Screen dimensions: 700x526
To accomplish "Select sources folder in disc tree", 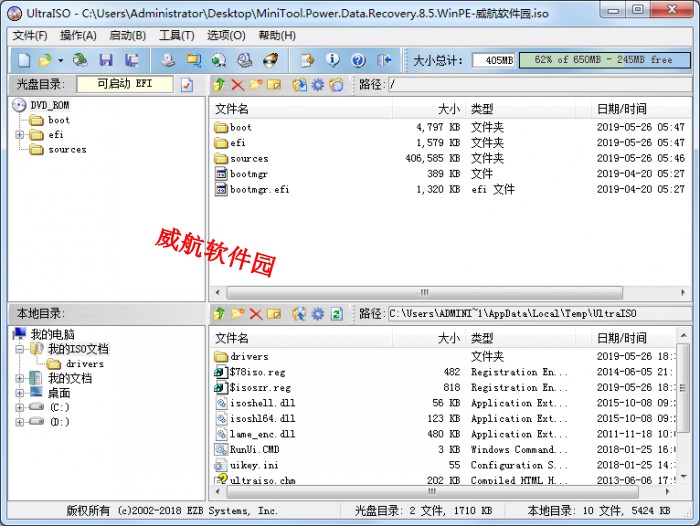I will [67, 150].
